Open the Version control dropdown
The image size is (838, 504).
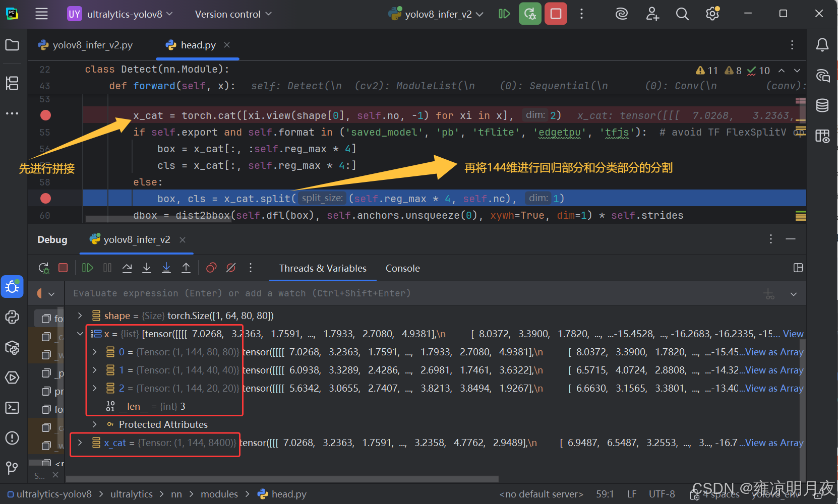(x=233, y=14)
